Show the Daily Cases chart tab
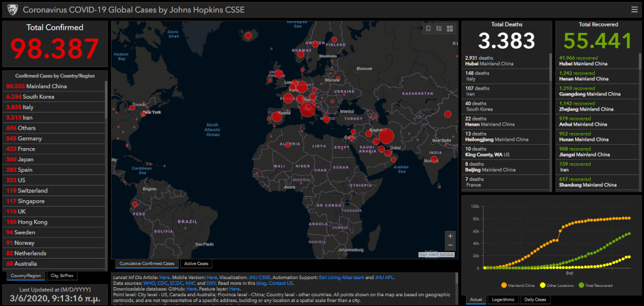This screenshot has height=306, width=644. click(x=535, y=300)
